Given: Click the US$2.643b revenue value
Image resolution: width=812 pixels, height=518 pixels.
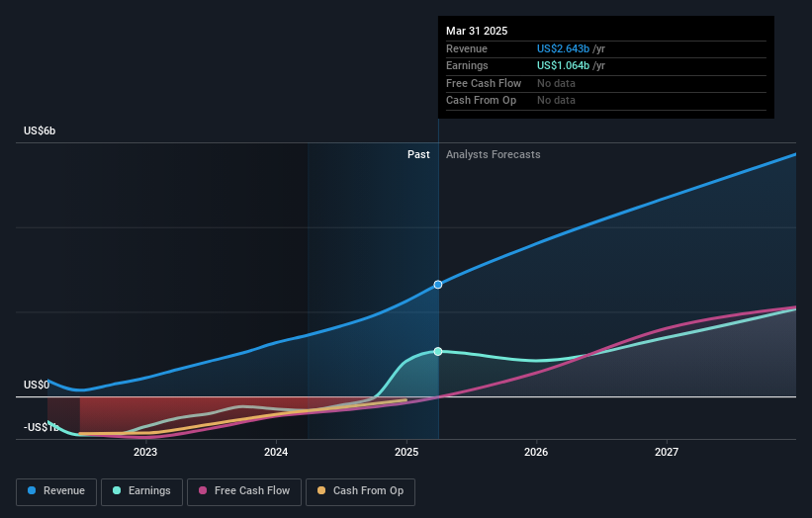Looking at the screenshot, I should 563,48.
